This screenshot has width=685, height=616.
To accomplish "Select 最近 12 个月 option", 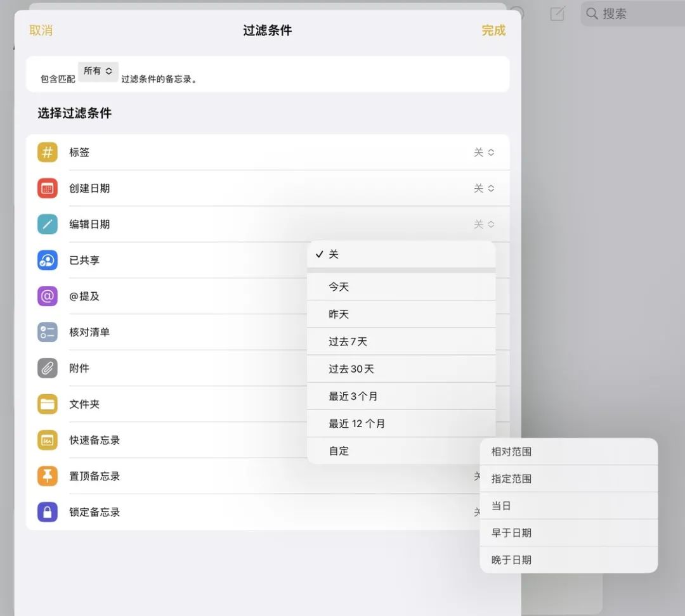I will 401,423.
